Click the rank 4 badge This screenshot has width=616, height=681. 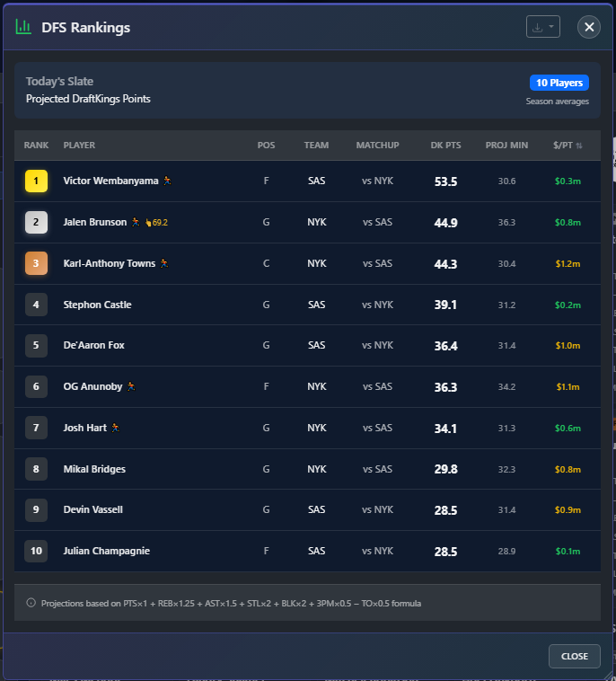[36, 305]
